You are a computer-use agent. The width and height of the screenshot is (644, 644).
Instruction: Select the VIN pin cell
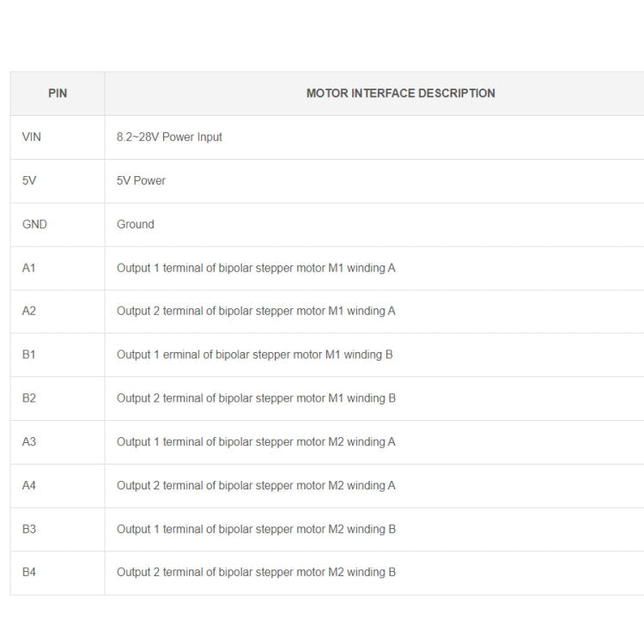pos(32,137)
